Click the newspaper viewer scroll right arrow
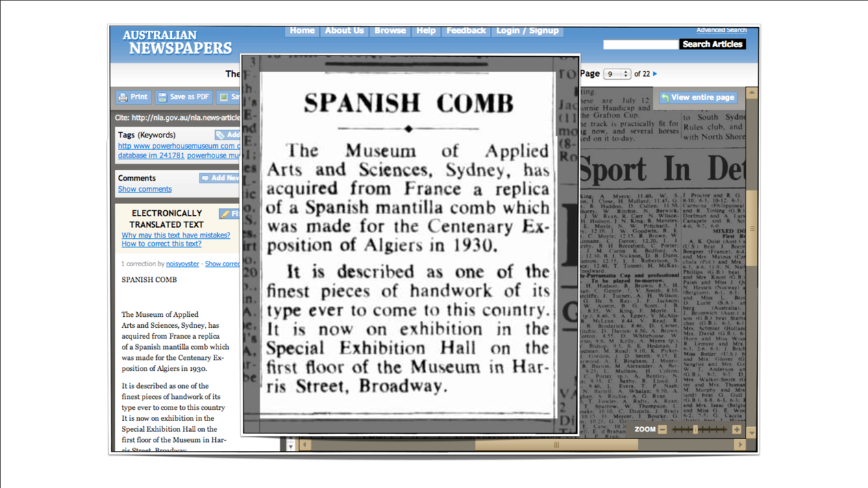Viewport: 868px width, 488px height. pos(740,445)
